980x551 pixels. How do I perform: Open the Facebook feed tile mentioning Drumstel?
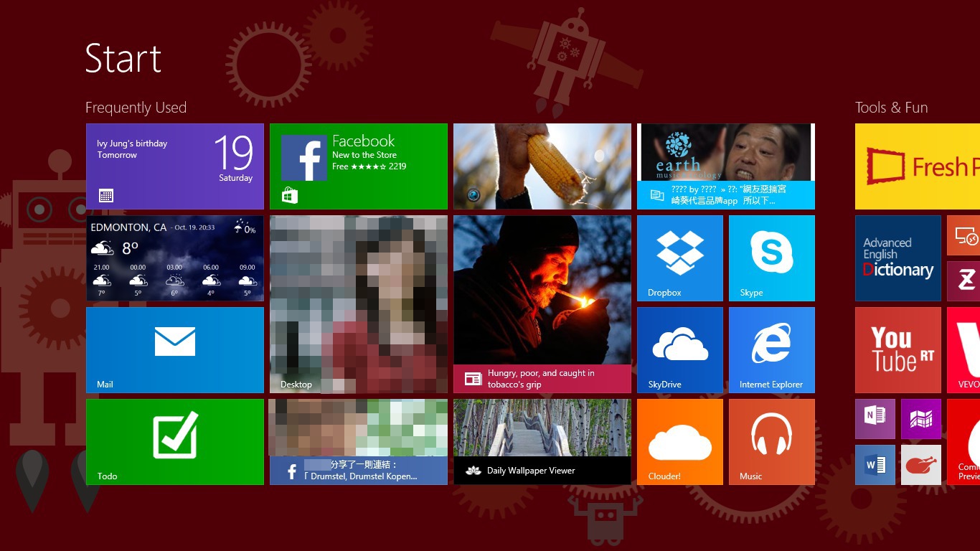(x=359, y=442)
